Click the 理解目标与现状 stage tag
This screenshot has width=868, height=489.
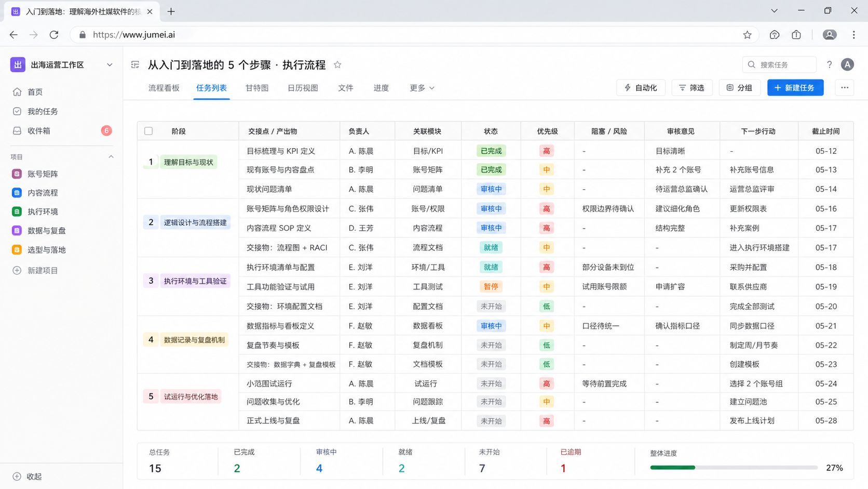point(188,162)
